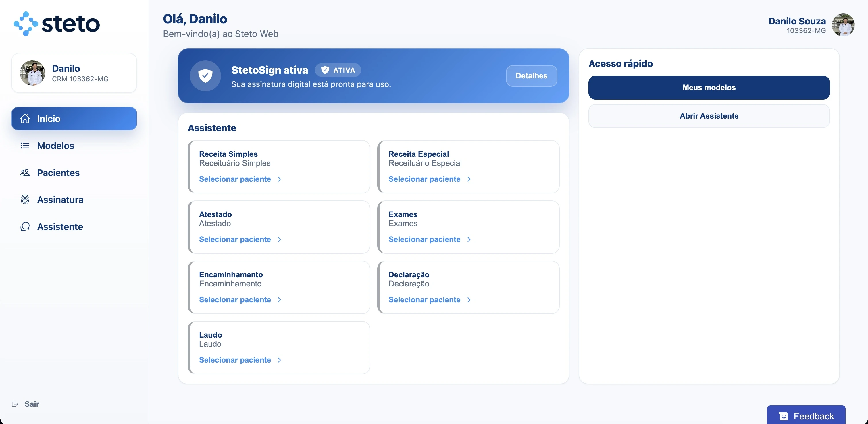Click the Detalhes button

(x=531, y=75)
